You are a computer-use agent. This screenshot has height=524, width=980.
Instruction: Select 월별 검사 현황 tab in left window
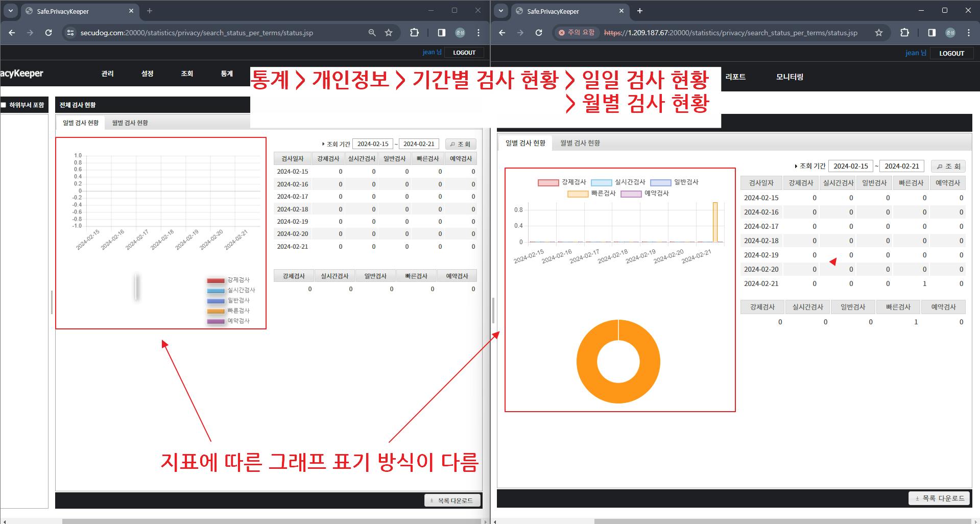click(x=130, y=123)
